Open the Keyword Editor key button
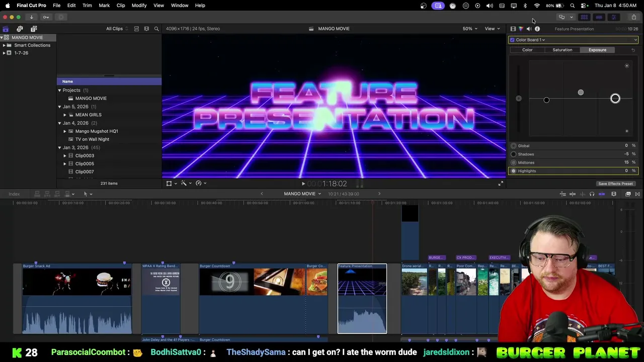 [46, 17]
